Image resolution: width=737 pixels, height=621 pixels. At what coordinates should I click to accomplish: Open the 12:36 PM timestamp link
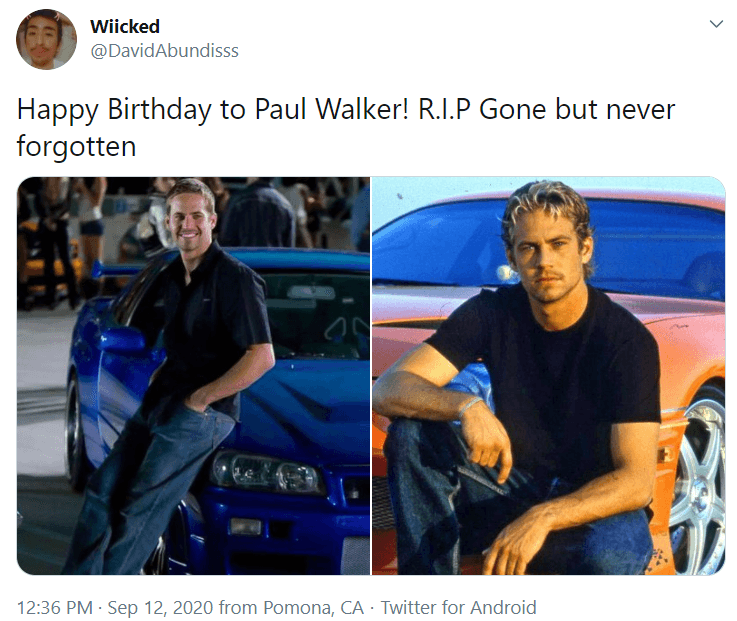point(55,607)
